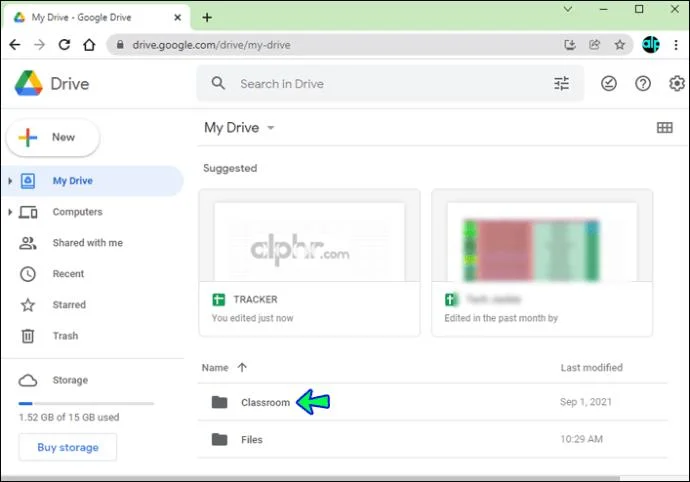Expand the My Drive tree arrow

pyautogui.click(x=10, y=180)
